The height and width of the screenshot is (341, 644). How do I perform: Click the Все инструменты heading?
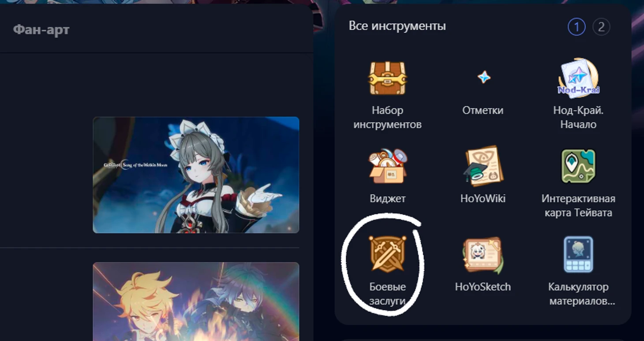click(397, 26)
